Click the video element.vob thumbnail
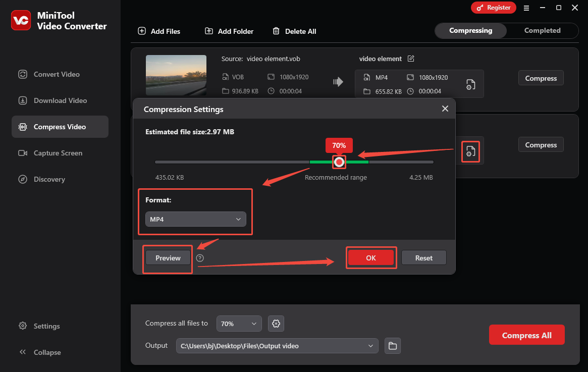This screenshot has width=588, height=372. pyautogui.click(x=176, y=75)
